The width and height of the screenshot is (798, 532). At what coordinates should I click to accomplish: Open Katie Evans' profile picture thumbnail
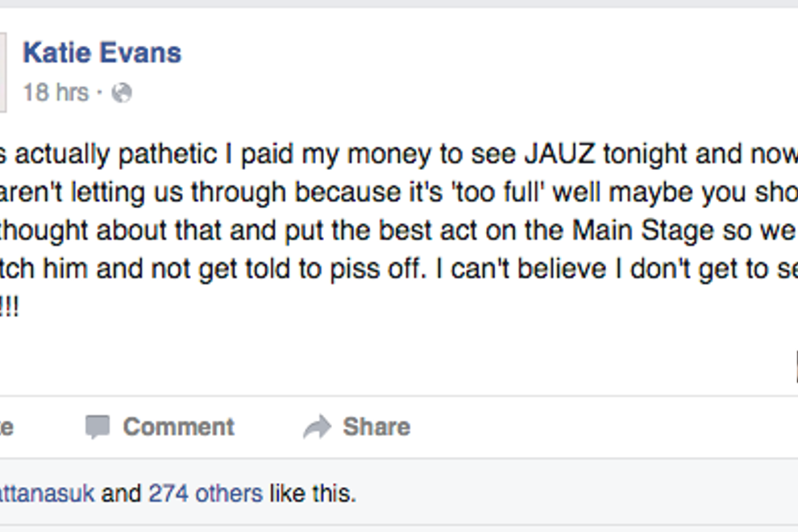coord(2,73)
